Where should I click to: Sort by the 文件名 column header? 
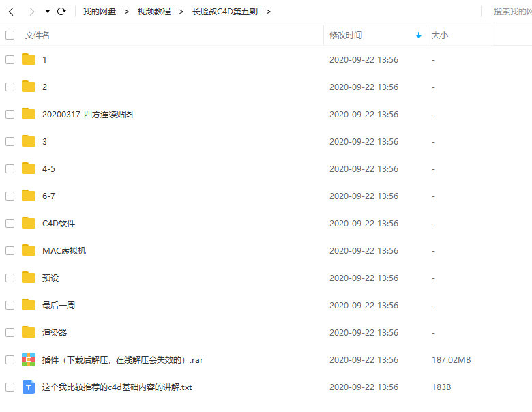coord(37,35)
